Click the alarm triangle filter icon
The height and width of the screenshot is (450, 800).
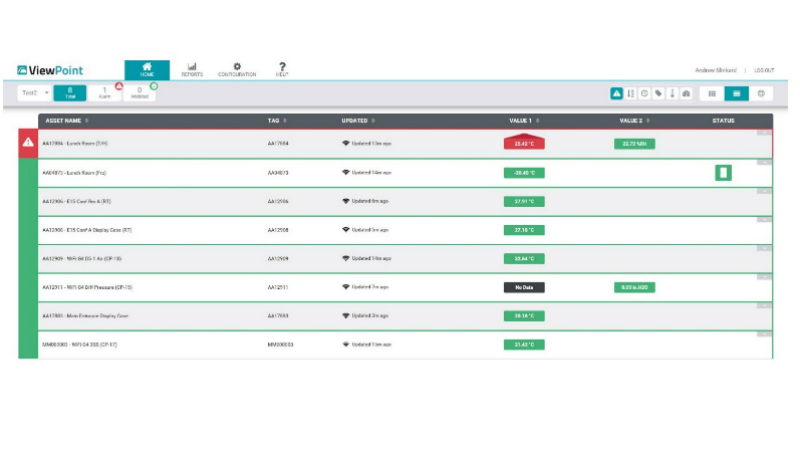pyautogui.click(x=618, y=93)
